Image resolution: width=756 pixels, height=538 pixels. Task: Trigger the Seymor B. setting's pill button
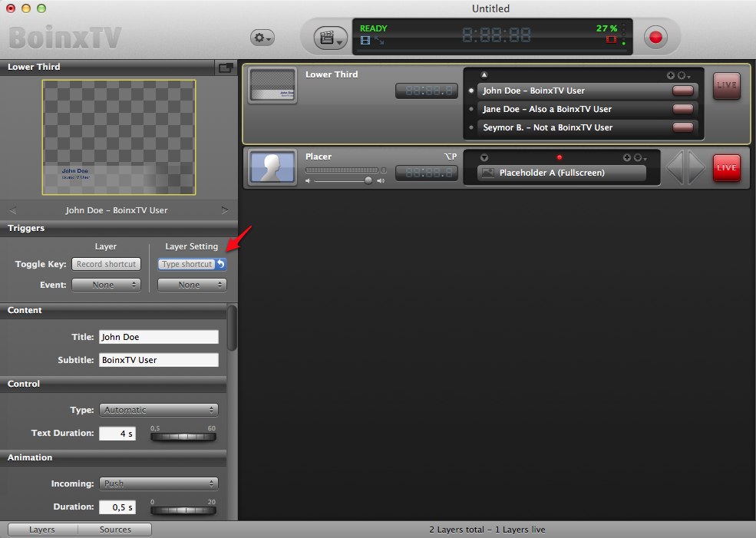(683, 127)
